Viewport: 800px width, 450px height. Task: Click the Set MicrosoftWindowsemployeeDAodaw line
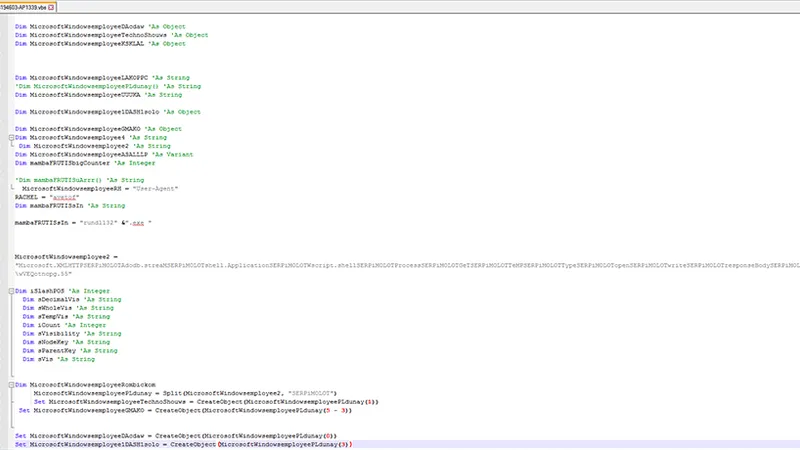[176, 436]
